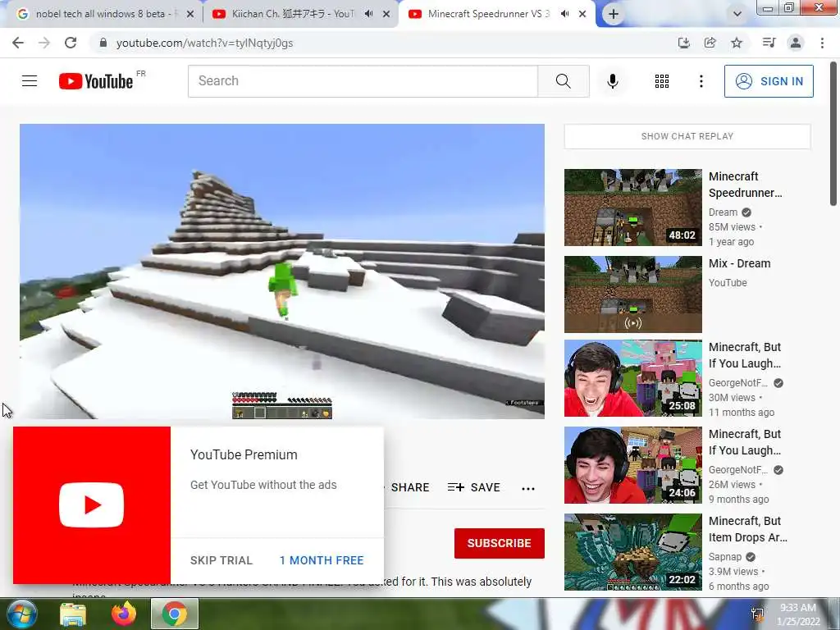Viewport: 840px width, 630px height.
Task: Reload the current YouTube page
Action: 71,43
